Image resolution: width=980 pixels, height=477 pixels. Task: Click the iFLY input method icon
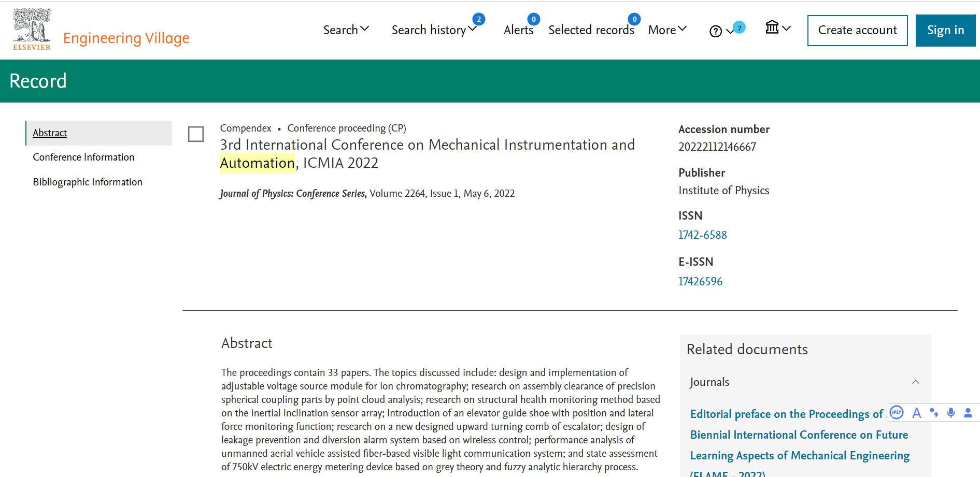tap(897, 413)
